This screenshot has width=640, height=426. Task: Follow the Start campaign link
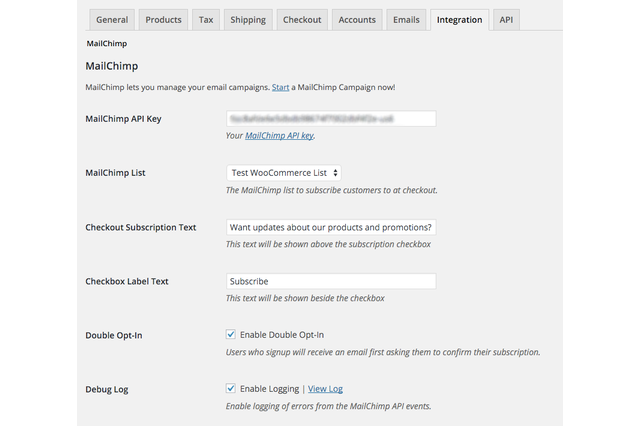tap(280, 87)
